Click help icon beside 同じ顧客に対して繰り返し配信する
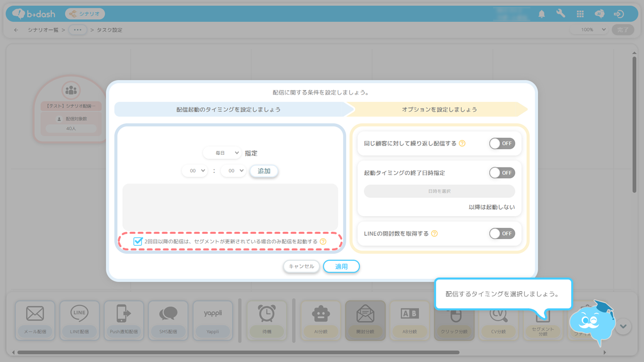This screenshot has height=362, width=644. click(x=462, y=143)
